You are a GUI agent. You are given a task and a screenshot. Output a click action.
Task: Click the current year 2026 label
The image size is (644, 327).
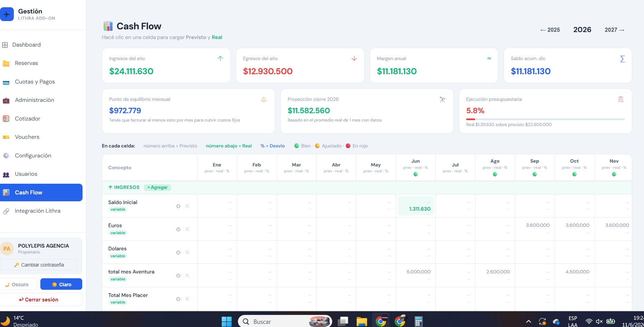coord(582,30)
